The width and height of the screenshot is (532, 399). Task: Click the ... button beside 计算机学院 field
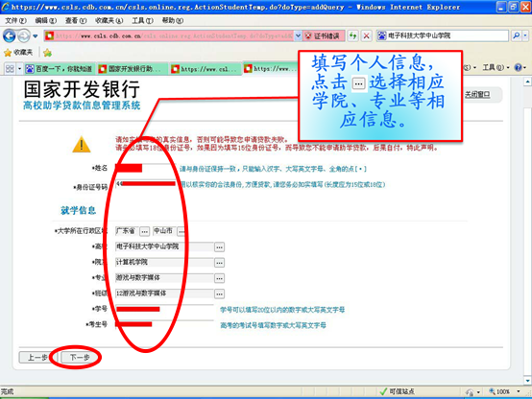pos(219,263)
